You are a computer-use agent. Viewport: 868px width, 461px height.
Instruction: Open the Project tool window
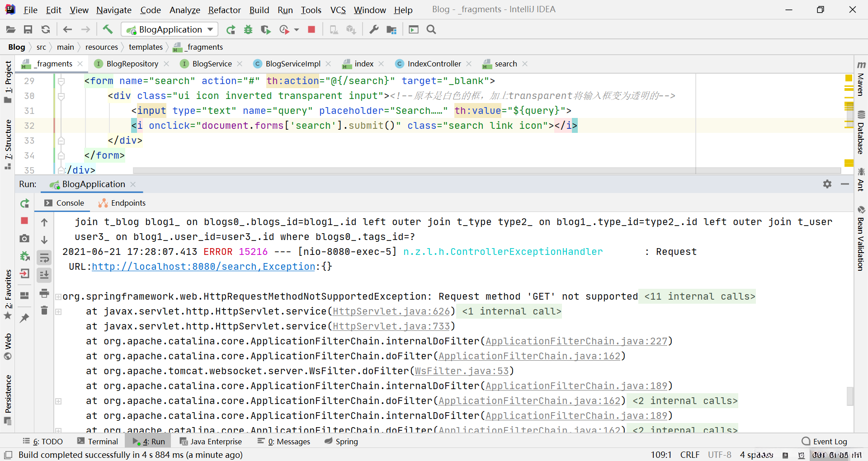point(8,81)
